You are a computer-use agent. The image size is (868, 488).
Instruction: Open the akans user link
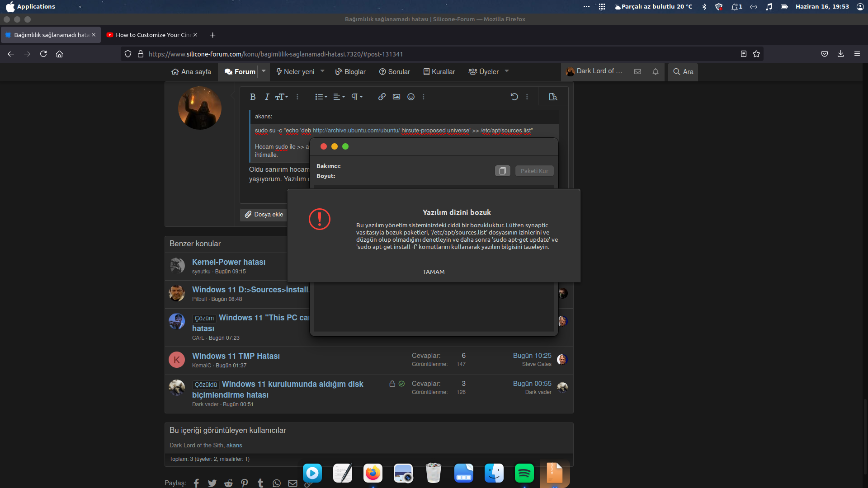coord(234,445)
